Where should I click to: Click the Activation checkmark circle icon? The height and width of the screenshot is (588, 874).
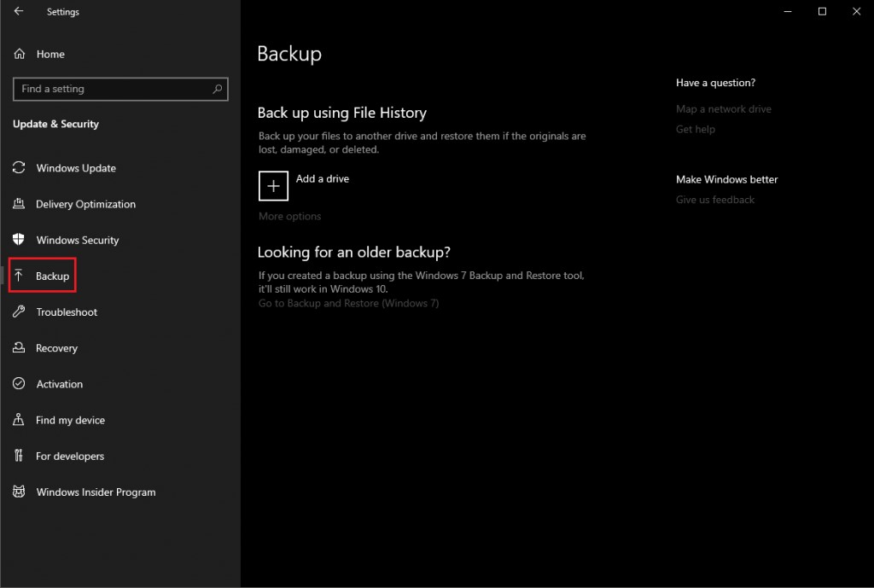pyautogui.click(x=19, y=384)
